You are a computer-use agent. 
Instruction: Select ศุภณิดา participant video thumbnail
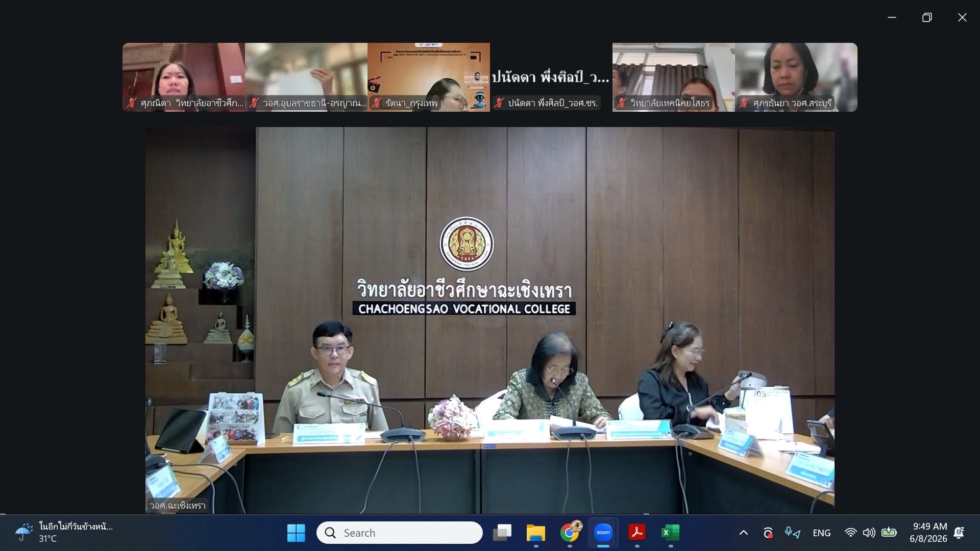coord(184,77)
